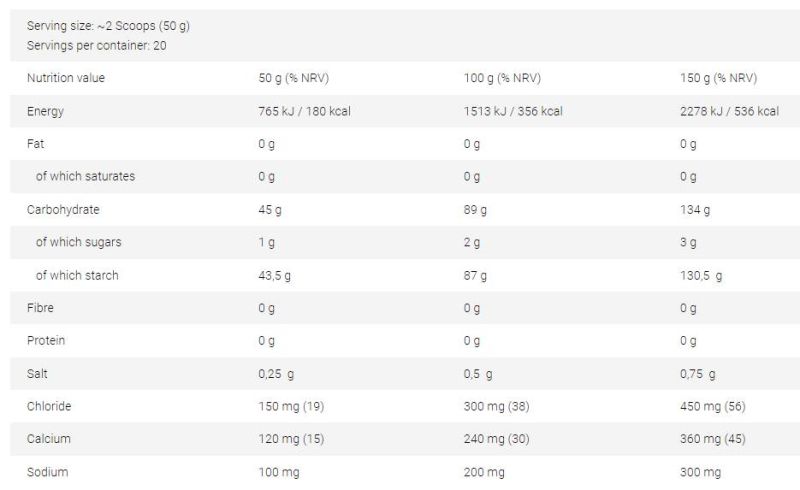The image size is (800, 490).
Task: Select the Servings per container line
Action: 96,45
